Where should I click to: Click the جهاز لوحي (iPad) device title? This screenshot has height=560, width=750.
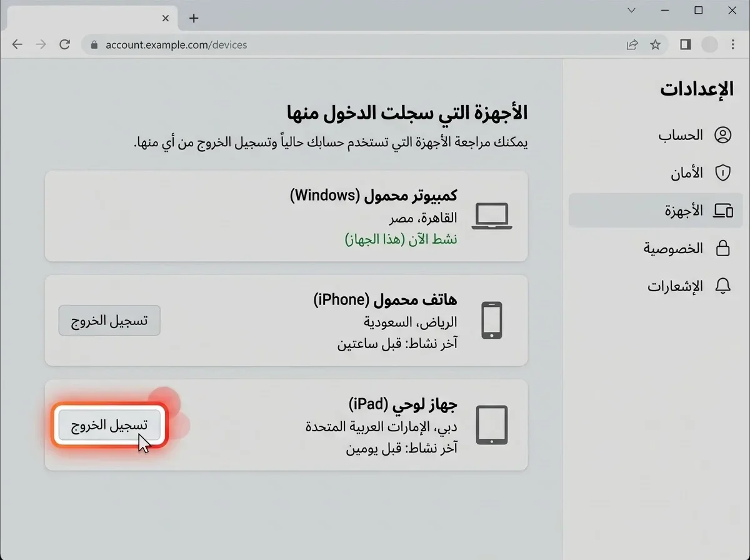(403, 404)
